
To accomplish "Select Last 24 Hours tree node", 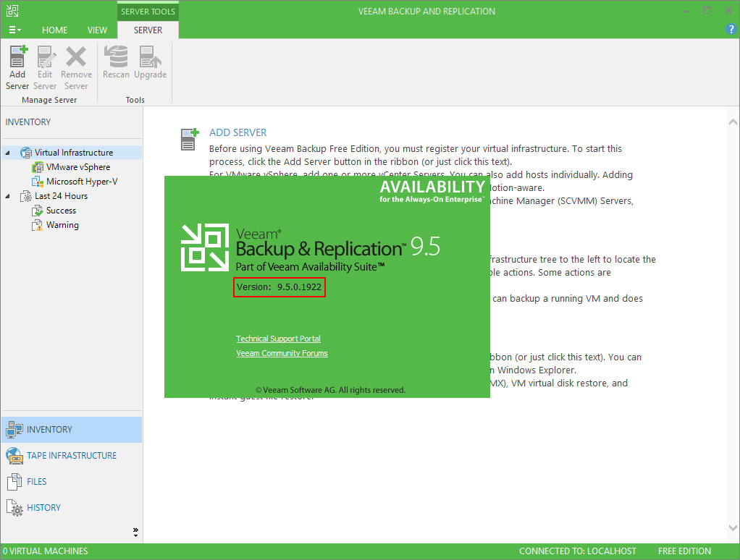I will coord(61,196).
